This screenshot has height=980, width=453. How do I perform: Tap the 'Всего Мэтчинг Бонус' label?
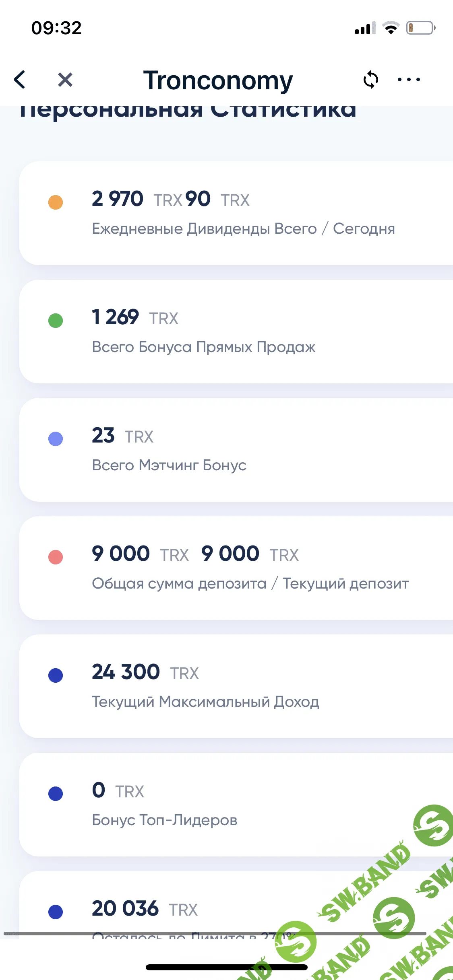(x=169, y=465)
